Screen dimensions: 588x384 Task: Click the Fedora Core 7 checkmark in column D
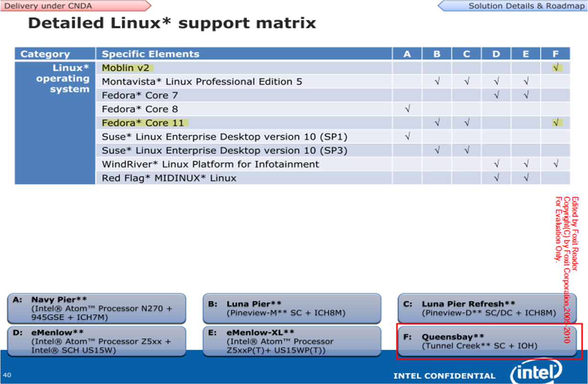pyautogui.click(x=496, y=95)
